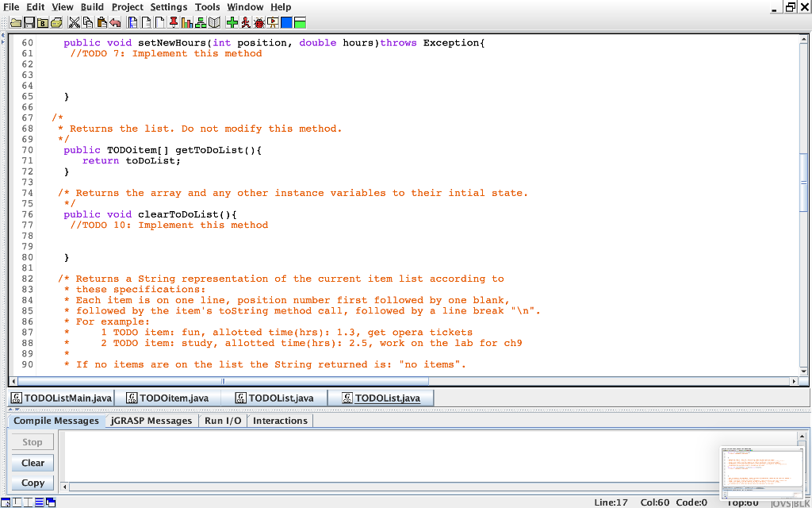Open the Interactions tab
Viewport: 812px width, 508px height.
tap(280, 421)
